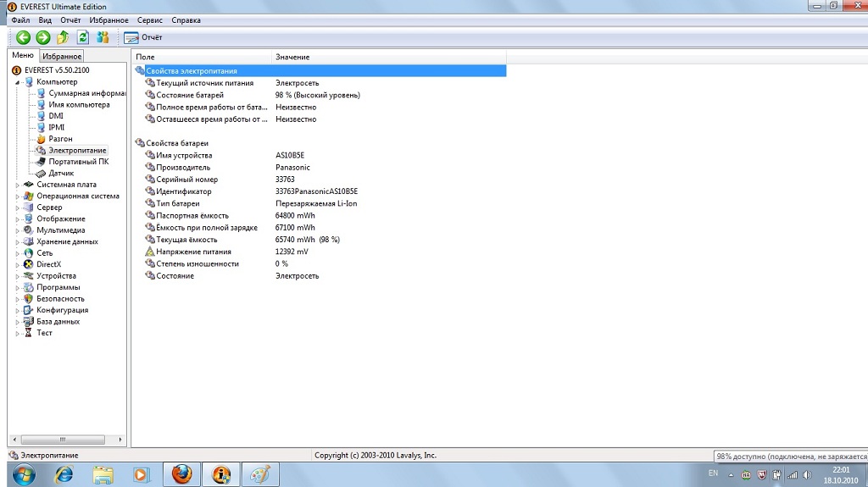The height and width of the screenshot is (487, 868).
Task: Expand the Мультимедиа node
Action: 17,230
